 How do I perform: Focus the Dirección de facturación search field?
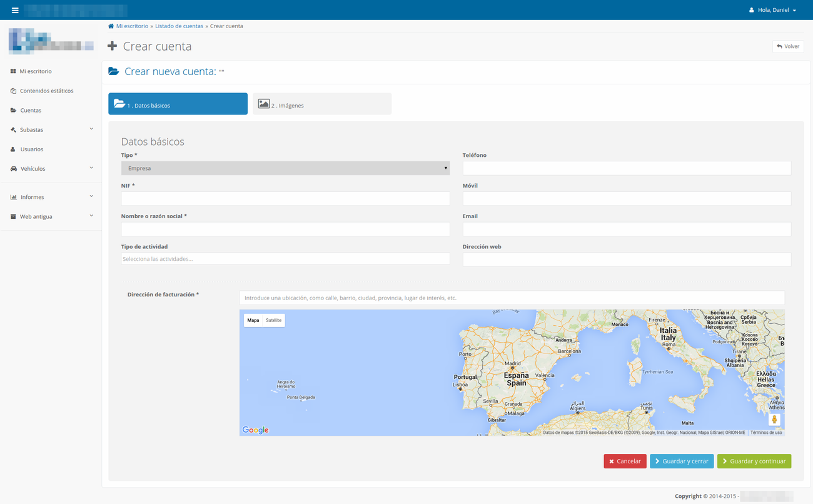(512, 298)
